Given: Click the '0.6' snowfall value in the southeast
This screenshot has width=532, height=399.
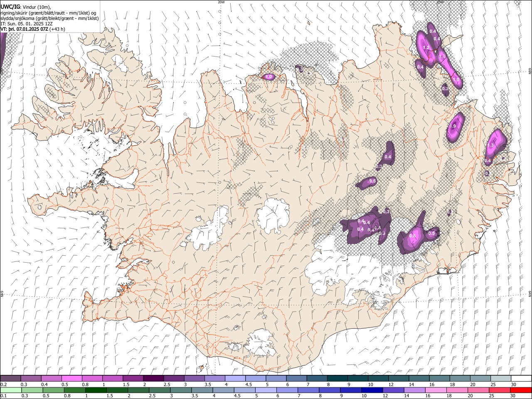Looking at the screenshot, I should pyautogui.click(x=412, y=236).
